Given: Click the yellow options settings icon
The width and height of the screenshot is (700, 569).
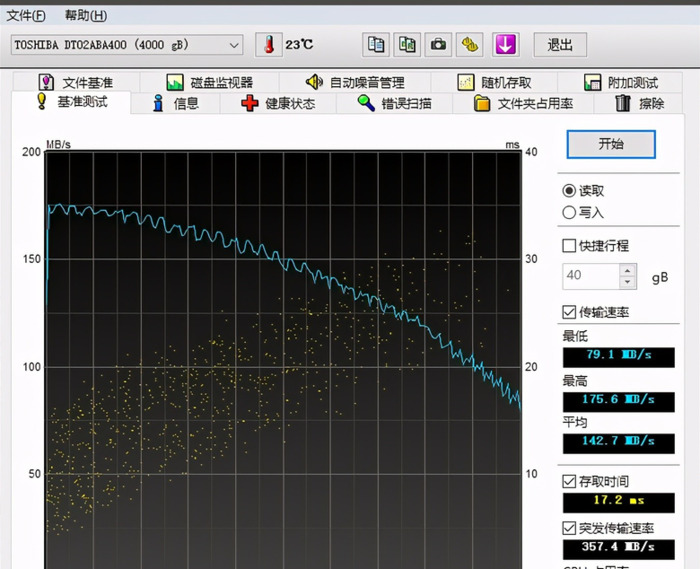Looking at the screenshot, I should pyautogui.click(x=470, y=44).
